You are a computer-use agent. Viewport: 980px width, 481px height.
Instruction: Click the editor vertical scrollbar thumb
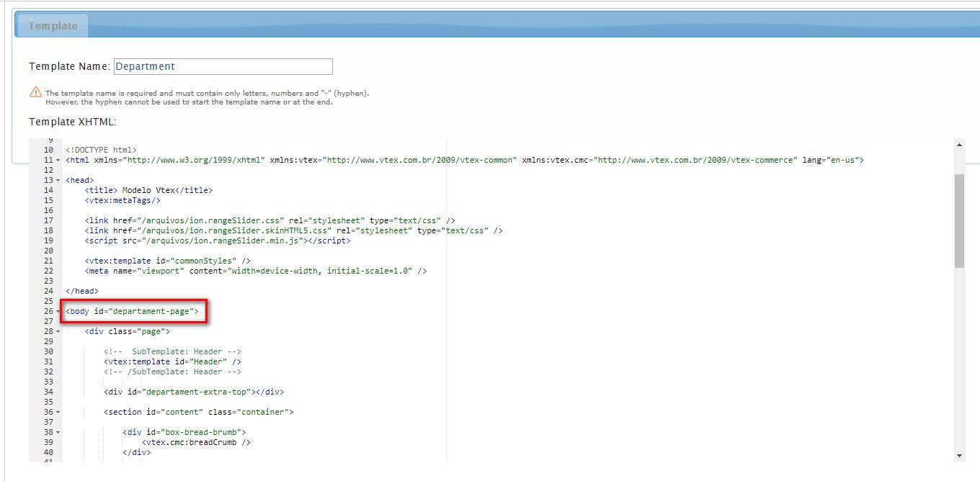tap(959, 220)
